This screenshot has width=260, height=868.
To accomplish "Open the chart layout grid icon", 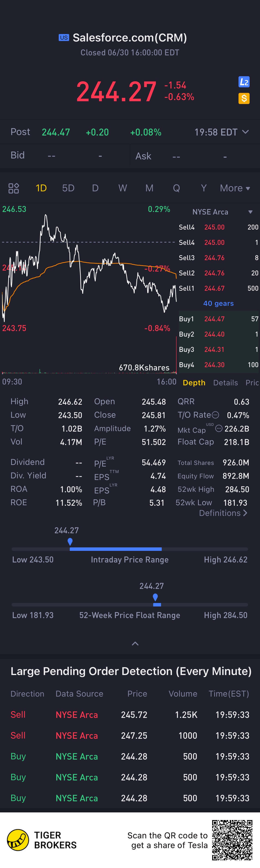I will pyautogui.click(x=13, y=188).
